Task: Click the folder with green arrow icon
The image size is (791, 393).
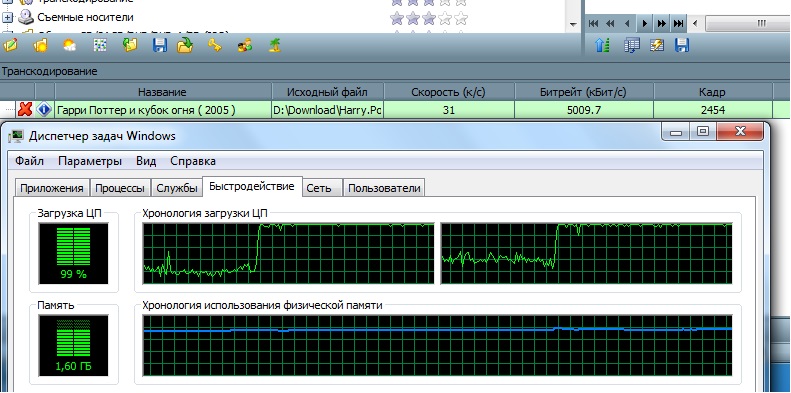Action: [185, 45]
